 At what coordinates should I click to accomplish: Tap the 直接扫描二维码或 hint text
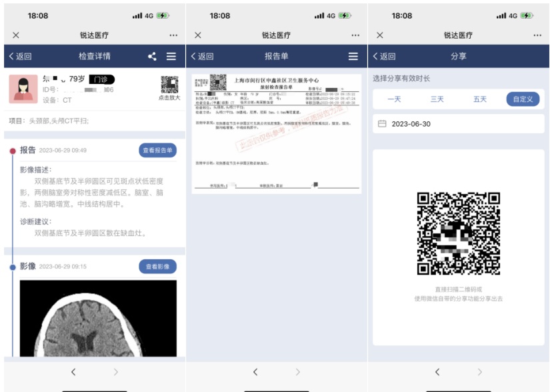(459, 289)
